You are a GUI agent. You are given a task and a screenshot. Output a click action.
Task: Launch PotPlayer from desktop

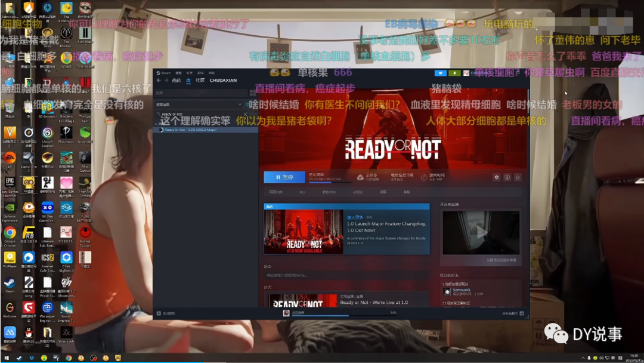coord(10,260)
